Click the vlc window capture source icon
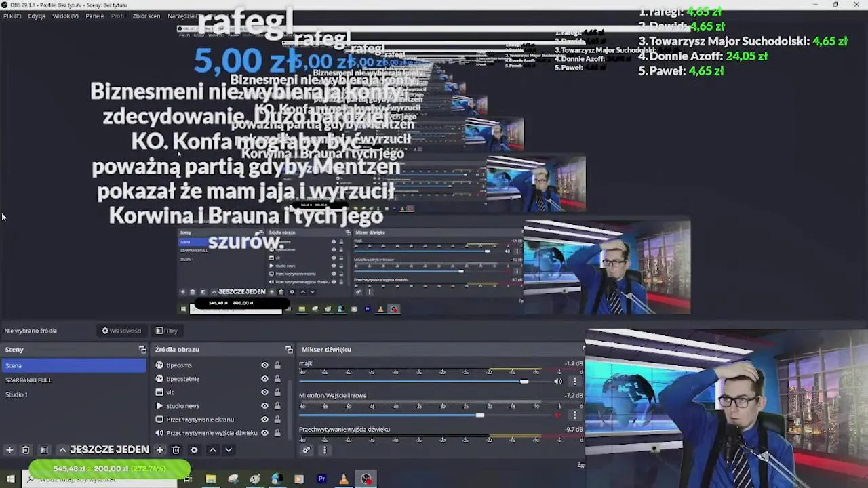 [159, 392]
